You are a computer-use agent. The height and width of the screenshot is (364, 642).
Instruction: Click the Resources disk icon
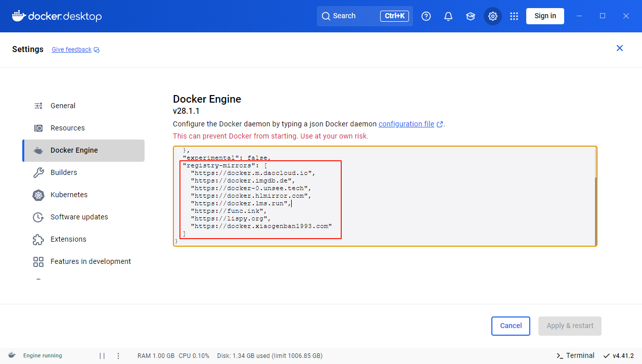38,128
